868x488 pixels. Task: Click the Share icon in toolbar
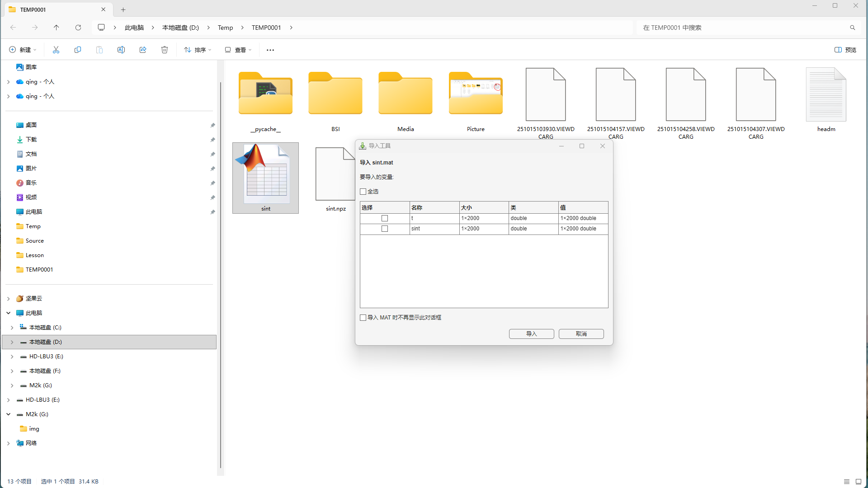(x=143, y=50)
